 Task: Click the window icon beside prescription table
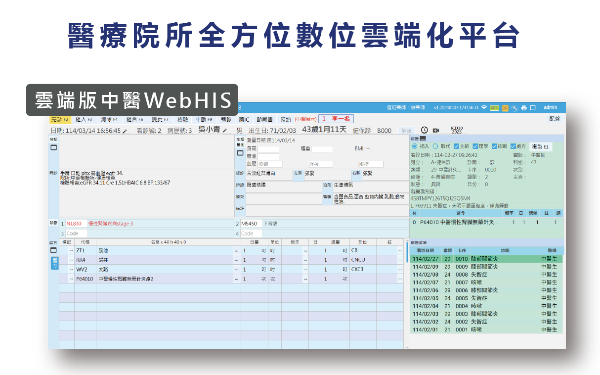tap(54, 250)
